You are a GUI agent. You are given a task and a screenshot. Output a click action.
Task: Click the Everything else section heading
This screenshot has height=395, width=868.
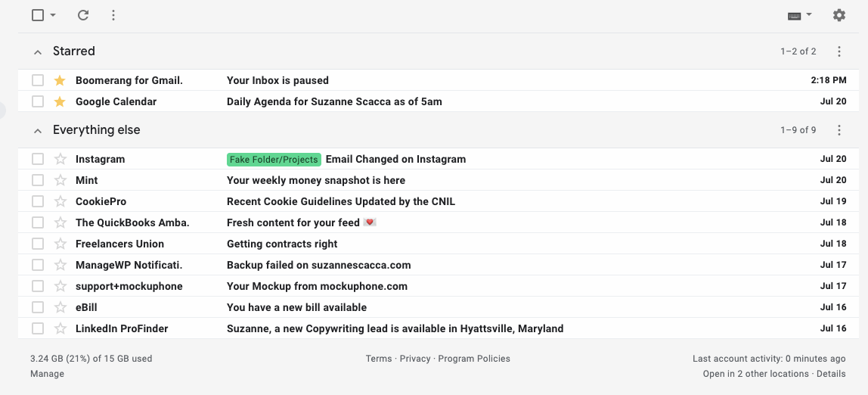[96, 129]
